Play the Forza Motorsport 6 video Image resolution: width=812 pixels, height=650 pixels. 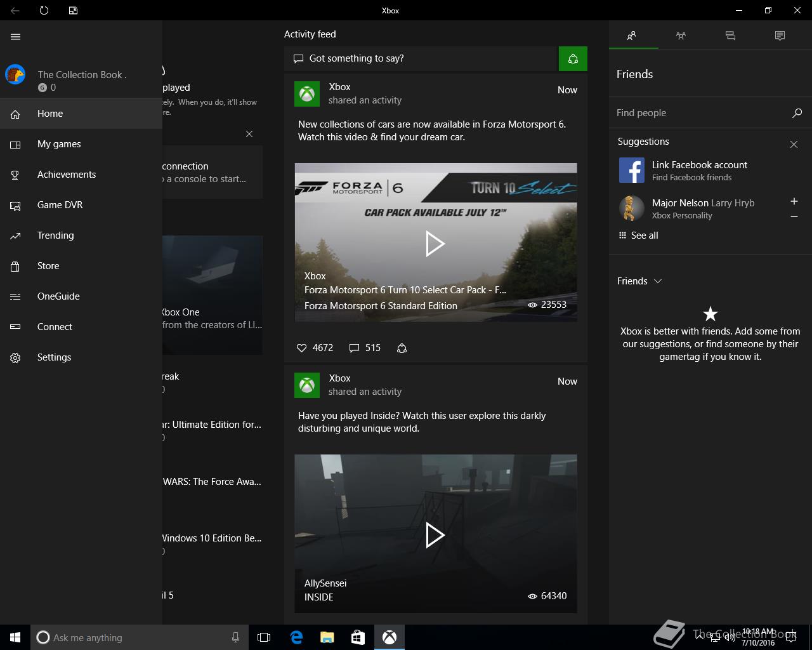click(435, 244)
